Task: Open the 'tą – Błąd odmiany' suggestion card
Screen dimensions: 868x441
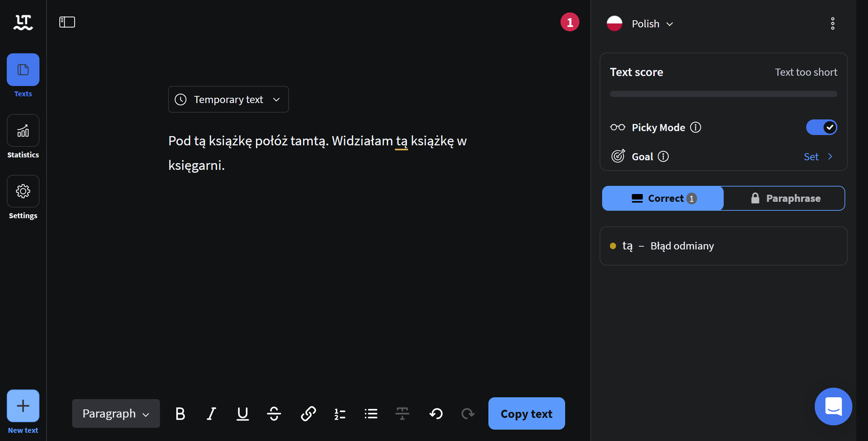Action: (723, 246)
